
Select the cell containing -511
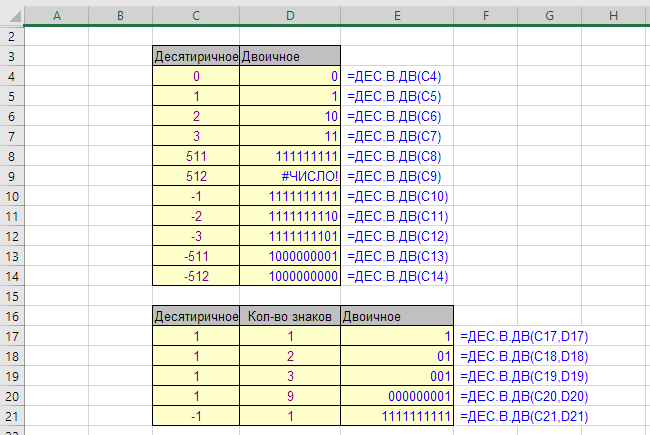tap(196, 255)
